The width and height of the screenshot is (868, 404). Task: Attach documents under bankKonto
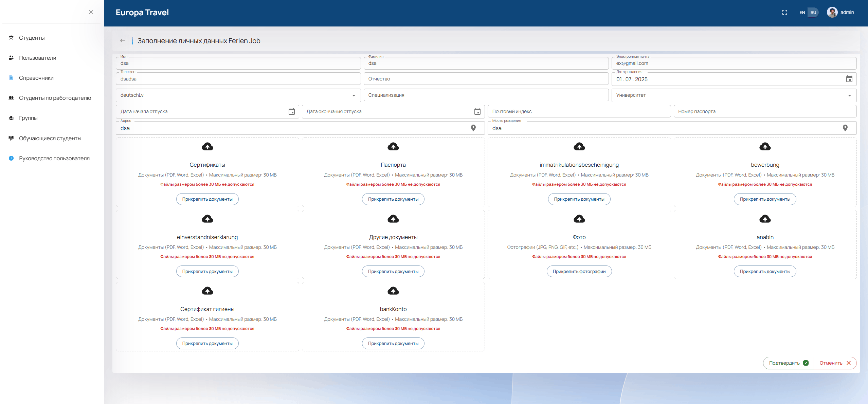[x=393, y=344]
